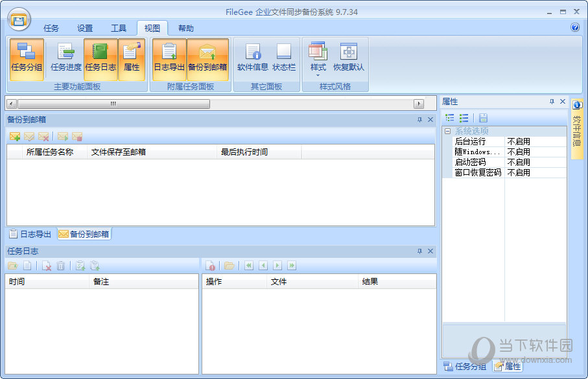Screen dimensions: 588x379
Task: Click the trash can icon in 任务日志
Action: [x=61, y=266]
